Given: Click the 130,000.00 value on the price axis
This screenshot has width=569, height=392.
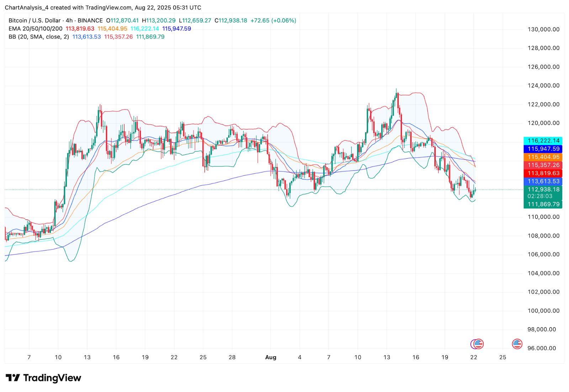Looking at the screenshot, I should coord(543,30).
